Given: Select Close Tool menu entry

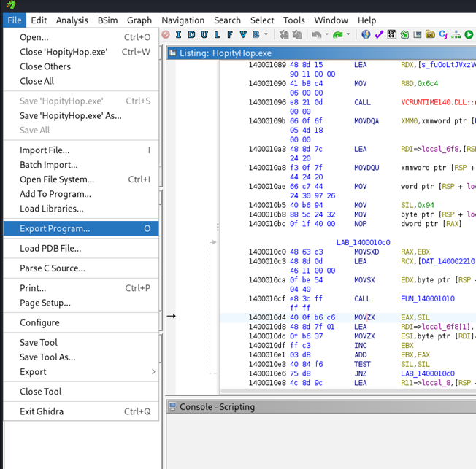Looking at the screenshot, I should (81, 392).
